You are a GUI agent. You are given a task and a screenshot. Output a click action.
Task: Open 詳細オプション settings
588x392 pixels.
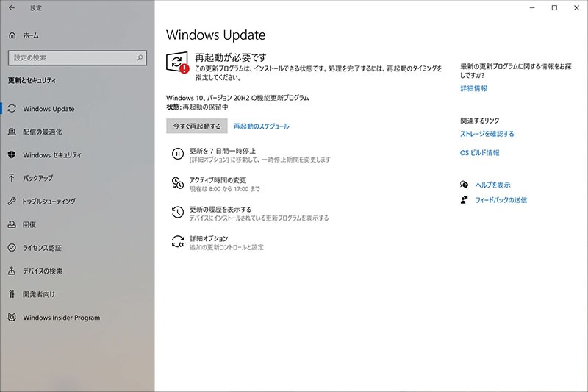pos(218,243)
